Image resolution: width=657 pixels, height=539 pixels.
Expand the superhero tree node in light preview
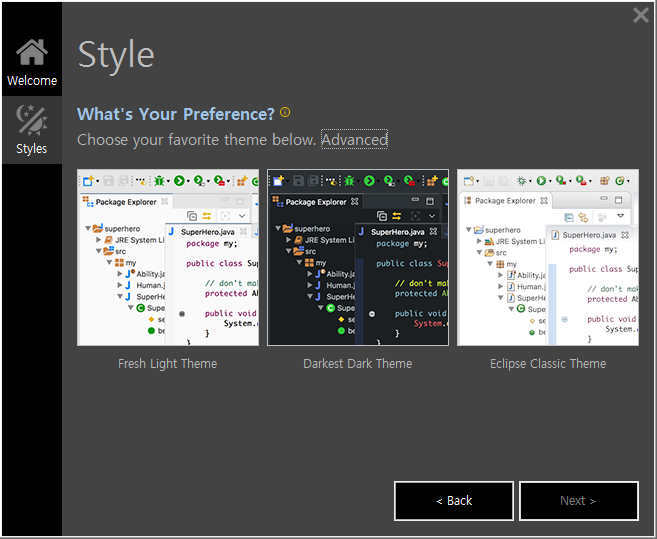(x=88, y=228)
